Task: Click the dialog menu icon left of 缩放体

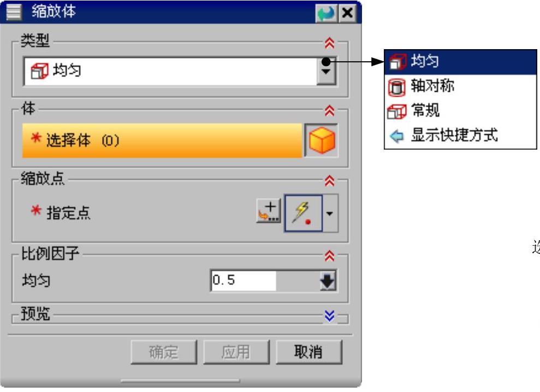Action: click(14, 11)
